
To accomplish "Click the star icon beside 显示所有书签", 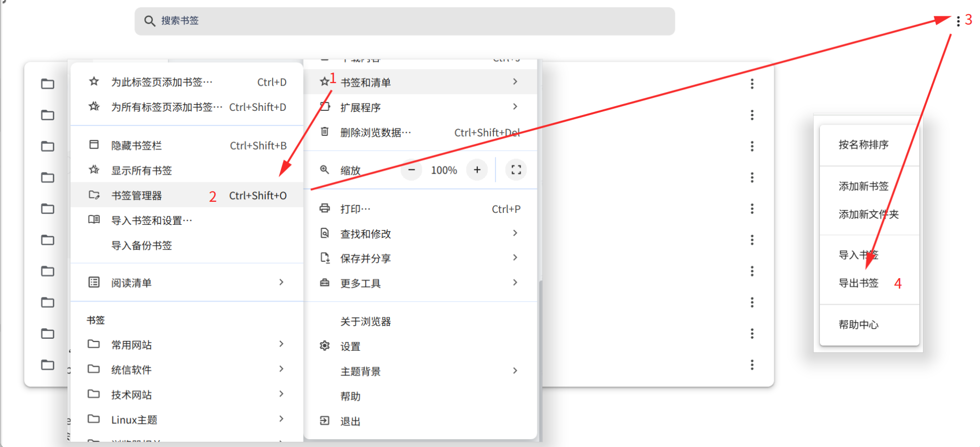I will point(94,170).
